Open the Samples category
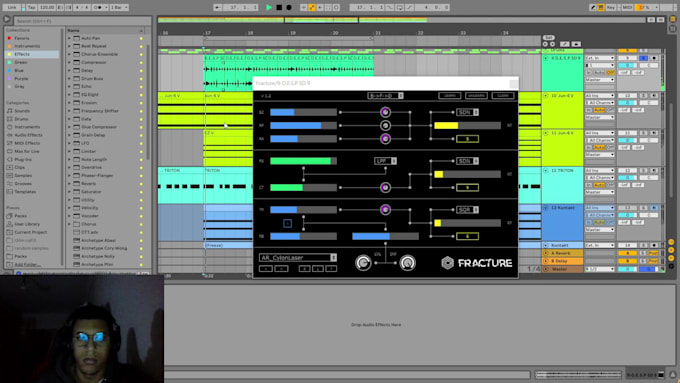Viewport: 680px width, 383px height. click(x=23, y=175)
